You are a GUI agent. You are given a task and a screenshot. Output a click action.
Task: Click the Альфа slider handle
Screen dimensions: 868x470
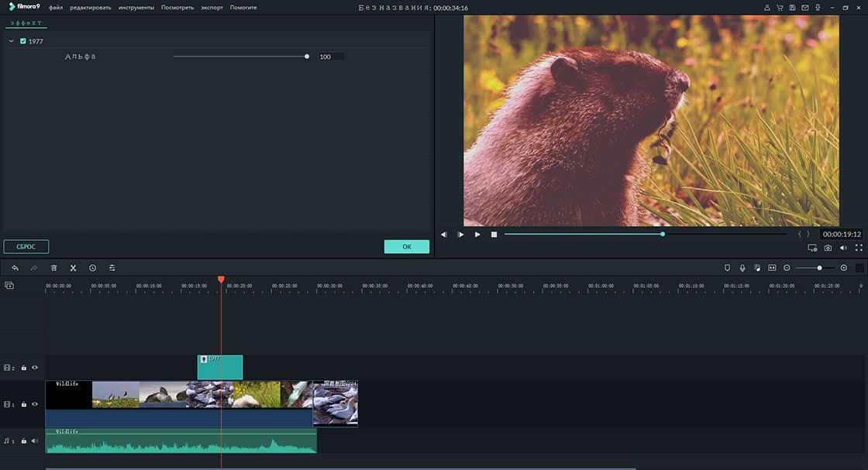307,57
